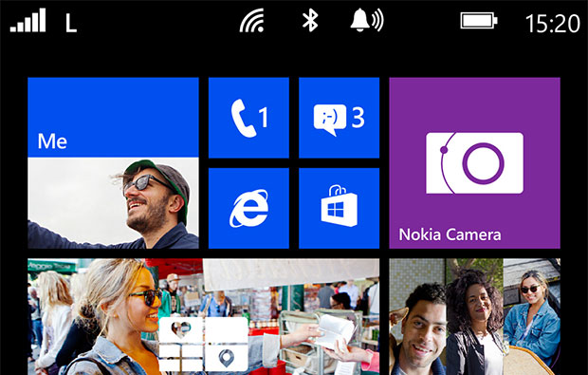Open the Messaging tile with 3 messages
The image size is (588, 375).
pyautogui.click(x=339, y=118)
